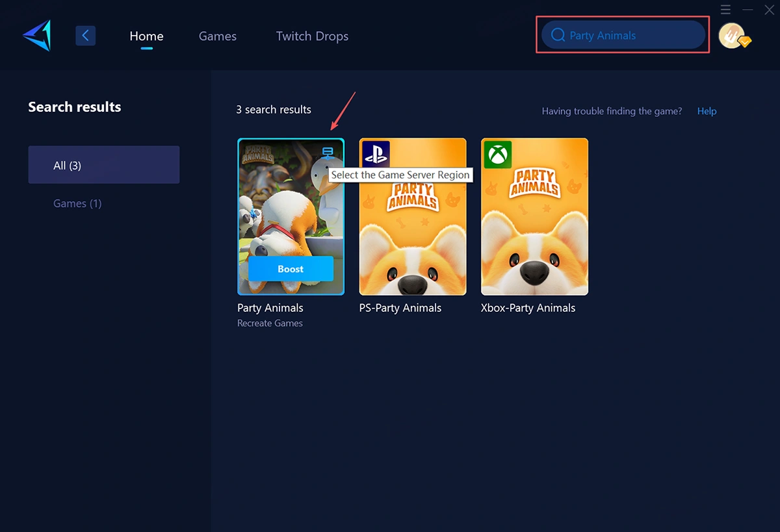Click the GearUP logo icon
Image resolution: width=780 pixels, height=532 pixels.
coord(37,36)
